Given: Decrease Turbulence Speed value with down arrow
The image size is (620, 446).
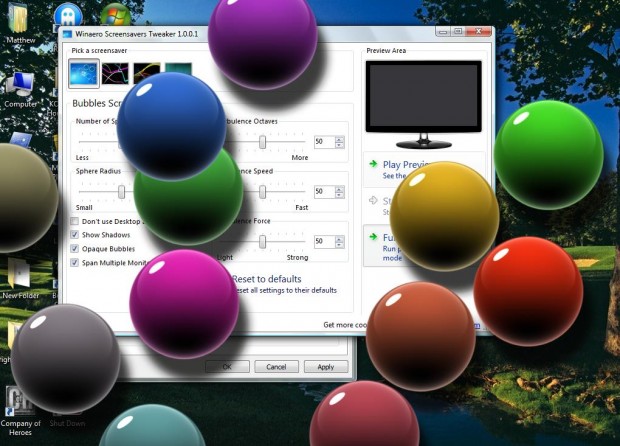Looking at the screenshot, I should click(x=341, y=195).
